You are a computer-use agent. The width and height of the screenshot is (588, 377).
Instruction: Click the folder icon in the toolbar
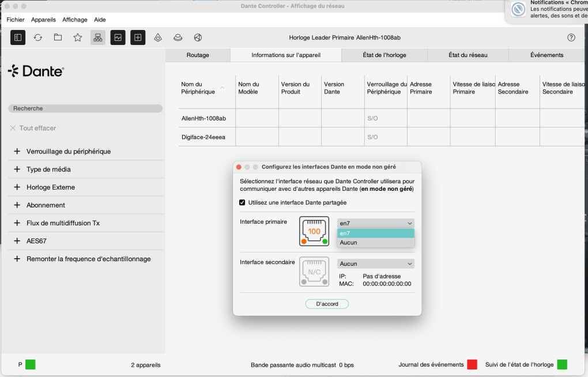(x=58, y=37)
